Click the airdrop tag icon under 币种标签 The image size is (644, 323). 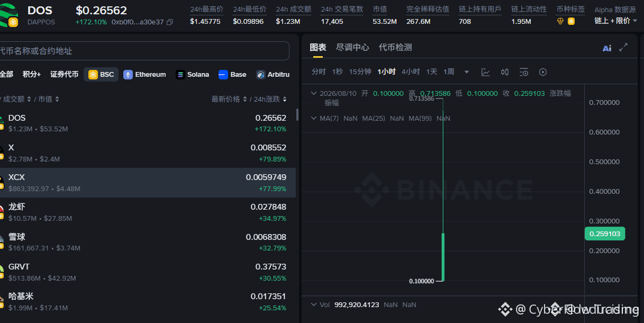pos(561,22)
